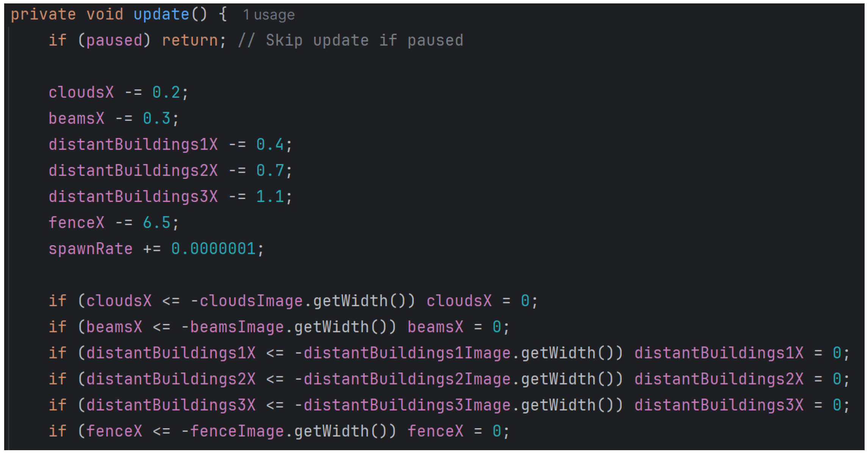Click the spawnRate variable name

[91, 249]
